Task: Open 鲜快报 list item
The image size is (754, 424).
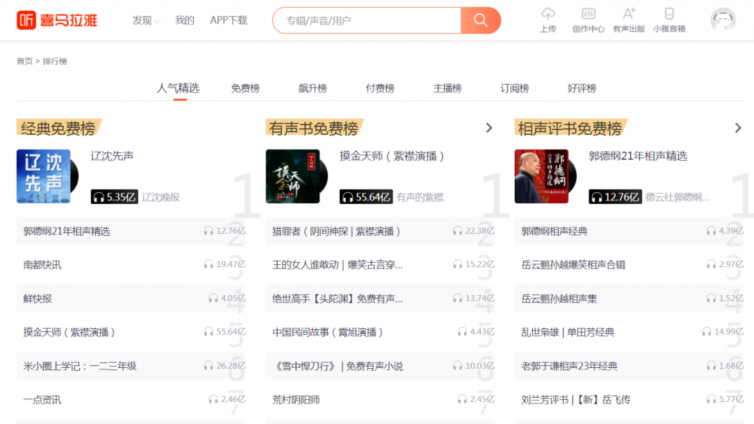Action: tap(38, 299)
